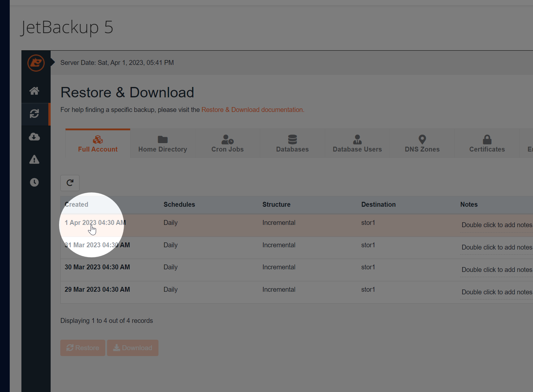Select the 31 Mar 2023 04:30 AM backup
The height and width of the screenshot is (392, 533).
point(97,245)
